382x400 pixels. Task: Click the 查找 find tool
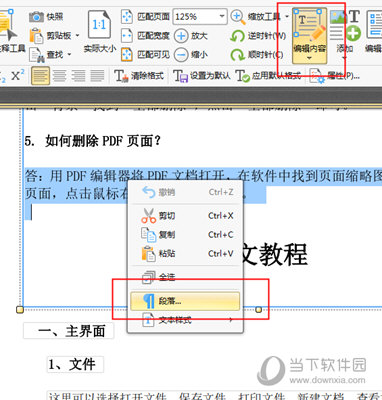(x=47, y=54)
